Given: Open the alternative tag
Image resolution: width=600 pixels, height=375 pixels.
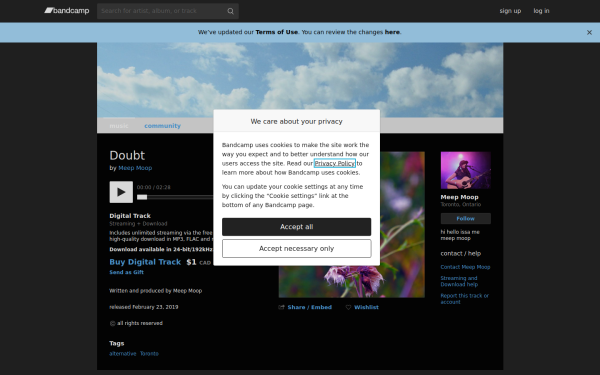Looking at the screenshot, I should tap(123, 354).
